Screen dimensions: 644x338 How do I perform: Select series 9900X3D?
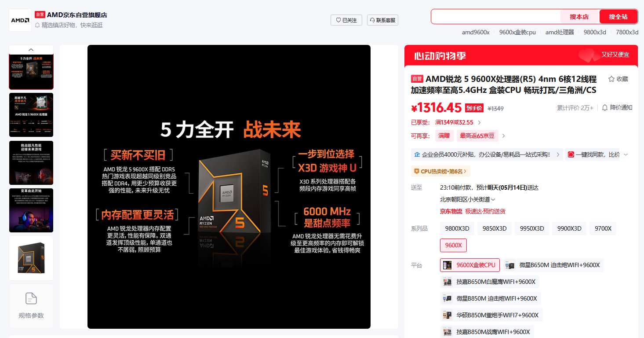coord(569,228)
